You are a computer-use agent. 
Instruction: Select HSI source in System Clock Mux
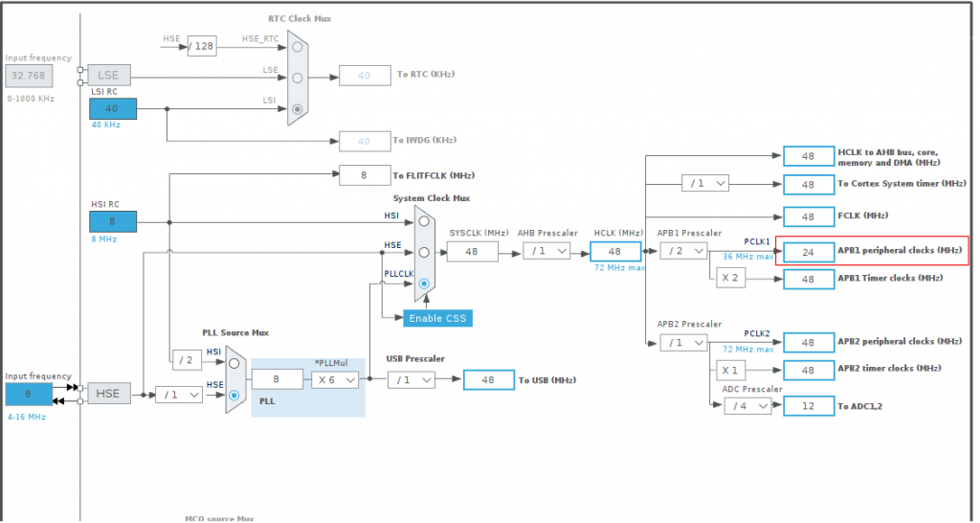pos(424,221)
